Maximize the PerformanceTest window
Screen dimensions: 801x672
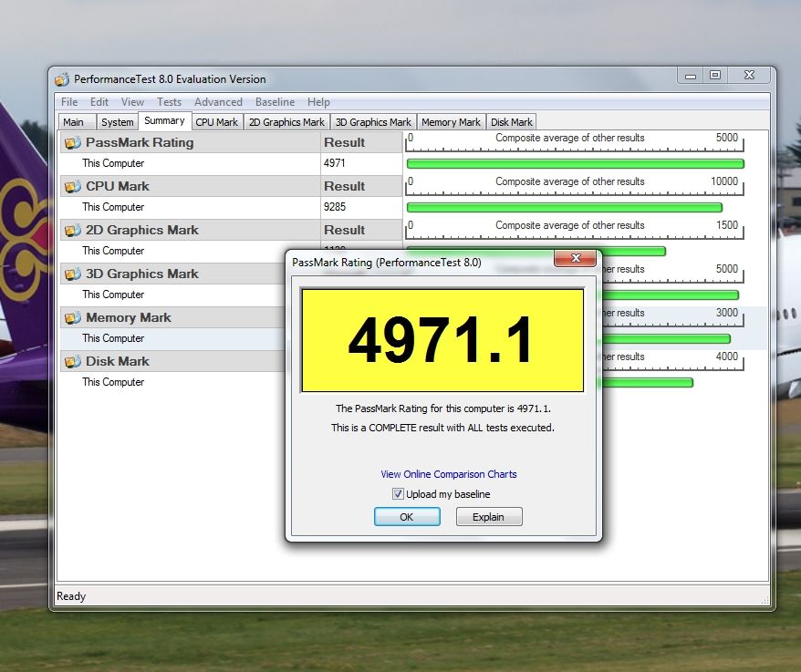(715, 76)
